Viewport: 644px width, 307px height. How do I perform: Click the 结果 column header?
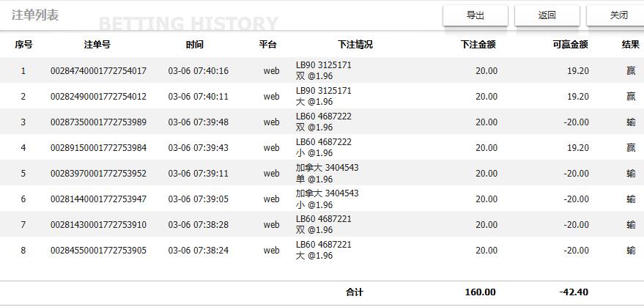(x=630, y=45)
